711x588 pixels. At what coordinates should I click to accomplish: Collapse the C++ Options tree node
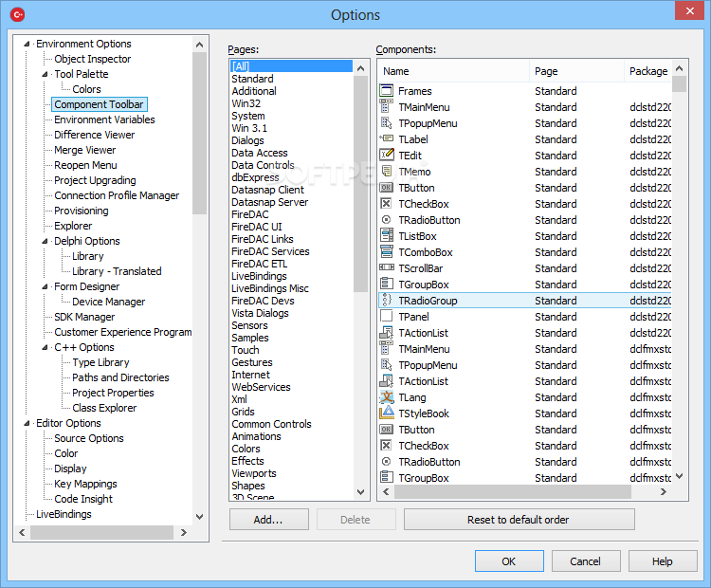[x=45, y=347]
